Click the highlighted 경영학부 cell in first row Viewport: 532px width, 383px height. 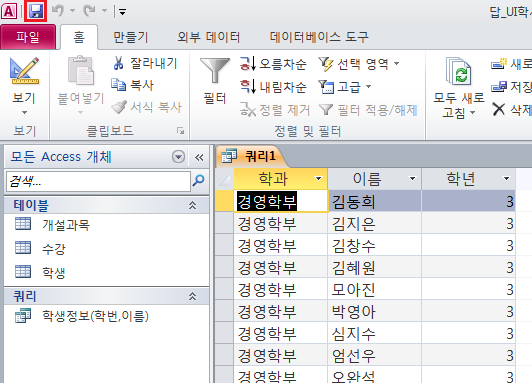point(281,202)
